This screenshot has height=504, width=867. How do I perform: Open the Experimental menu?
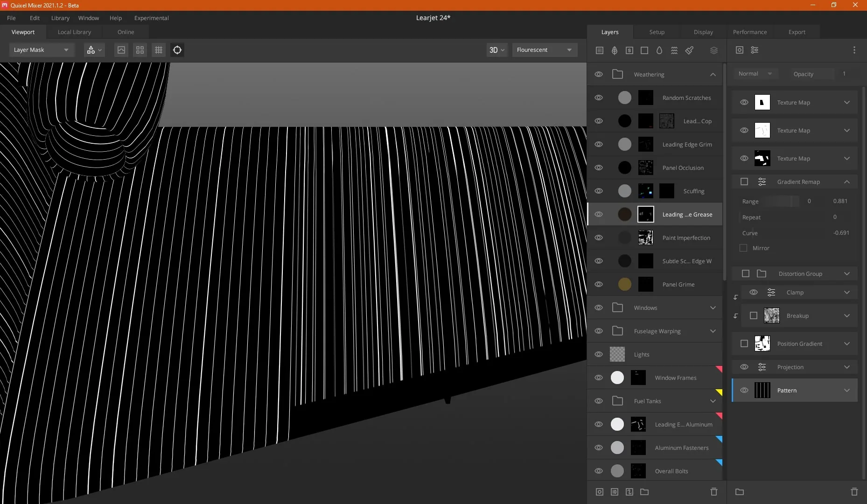tap(151, 18)
